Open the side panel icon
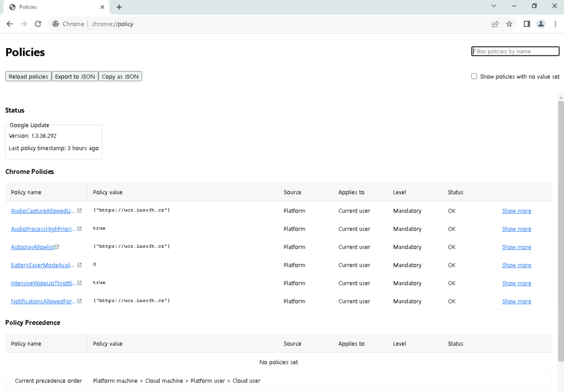564x392 pixels. click(527, 24)
